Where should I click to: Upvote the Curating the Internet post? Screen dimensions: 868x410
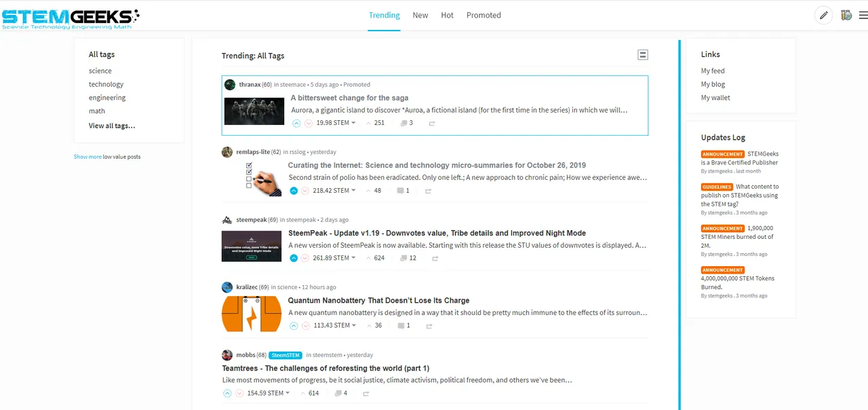(x=294, y=191)
